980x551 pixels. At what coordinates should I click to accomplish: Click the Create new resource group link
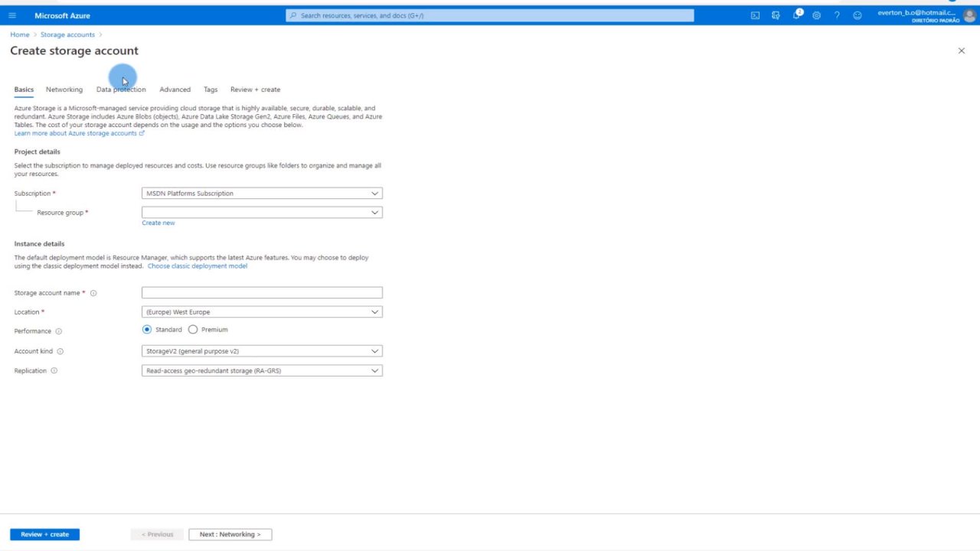tap(158, 223)
